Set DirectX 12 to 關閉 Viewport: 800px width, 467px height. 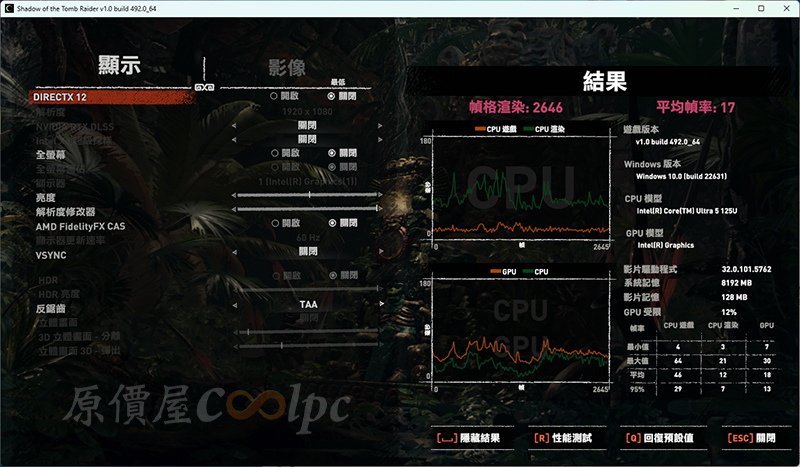click(342, 96)
